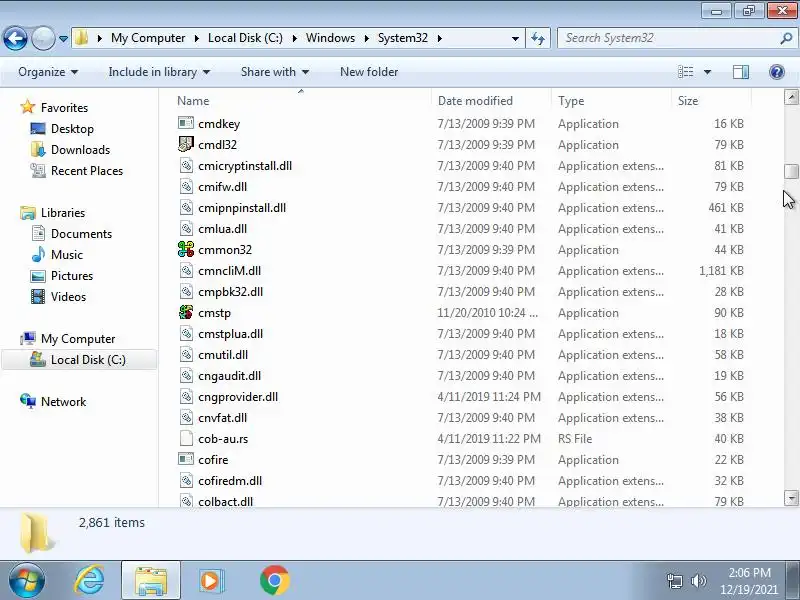Image resolution: width=800 pixels, height=600 pixels.
Task: Sort by the Date modified column
Action: point(491,101)
